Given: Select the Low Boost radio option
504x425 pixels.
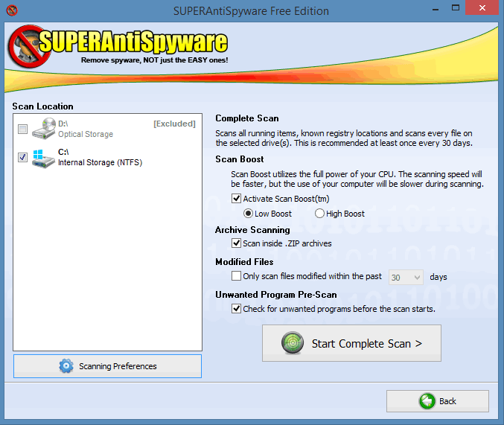Looking at the screenshot, I should click(x=249, y=214).
